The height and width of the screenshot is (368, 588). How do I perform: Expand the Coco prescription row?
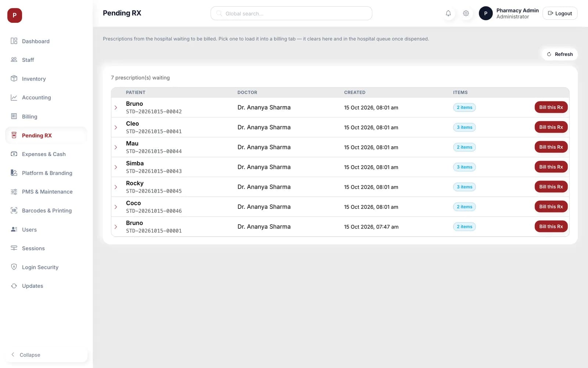116,207
